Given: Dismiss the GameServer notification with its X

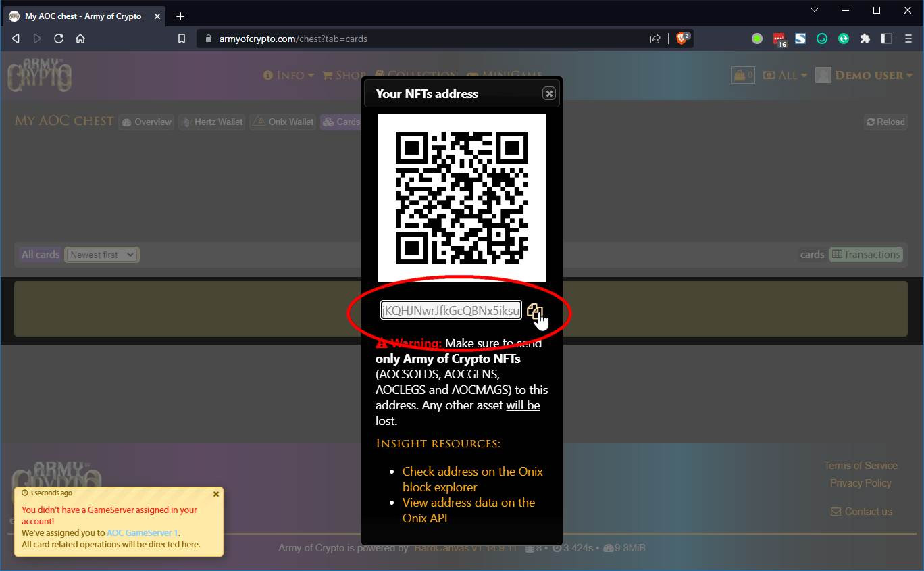Looking at the screenshot, I should point(216,494).
